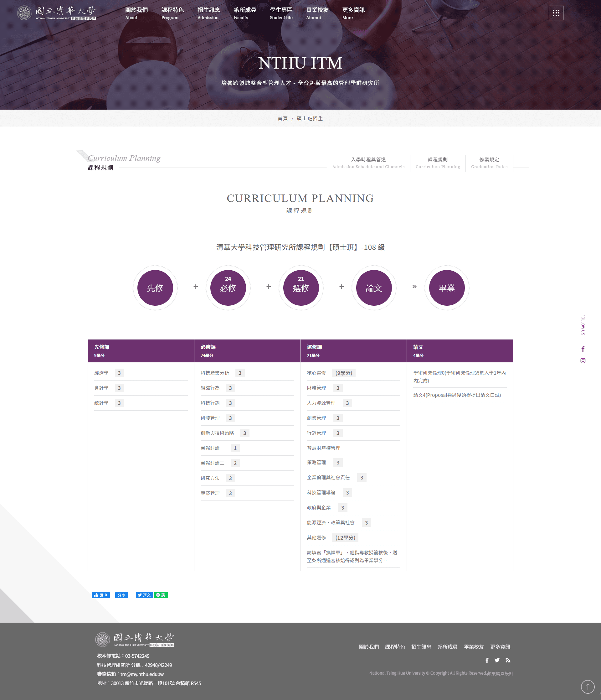
Task: Open the 課程特色 Program menu
Action: coord(172,13)
